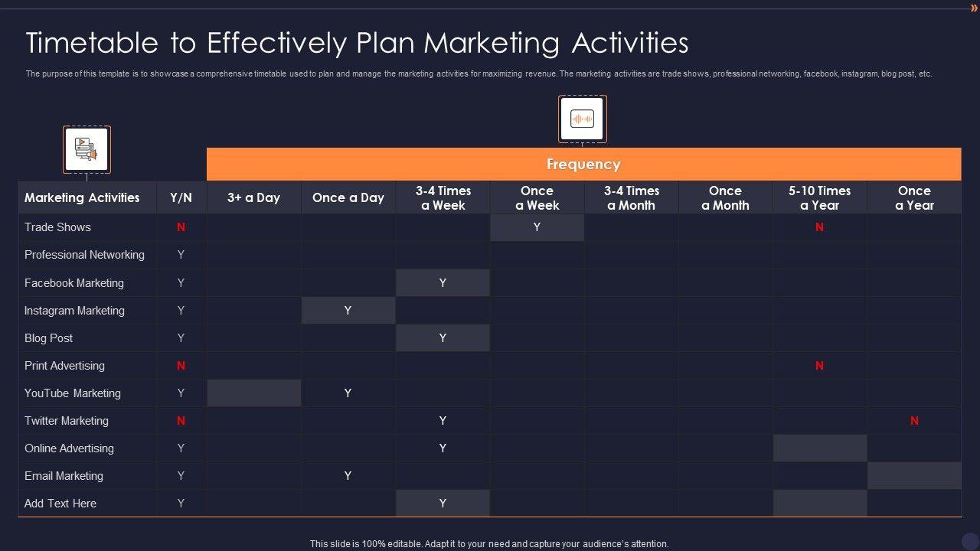The image size is (980, 551).
Task: Click the Y/N column header
Action: pos(181,197)
